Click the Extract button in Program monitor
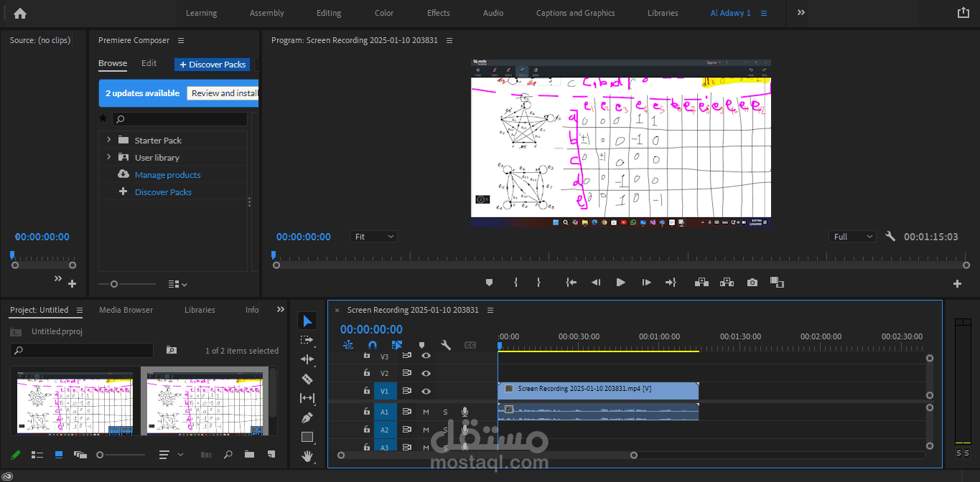 [727, 283]
